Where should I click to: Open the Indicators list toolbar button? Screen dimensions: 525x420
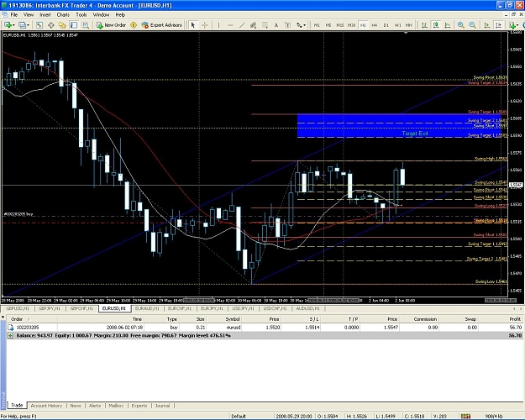click(512, 25)
